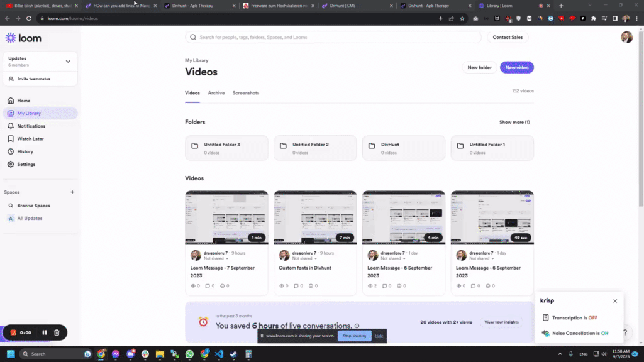The image size is (644, 362).
Task: Click Invite teammates
Action: coord(34,79)
